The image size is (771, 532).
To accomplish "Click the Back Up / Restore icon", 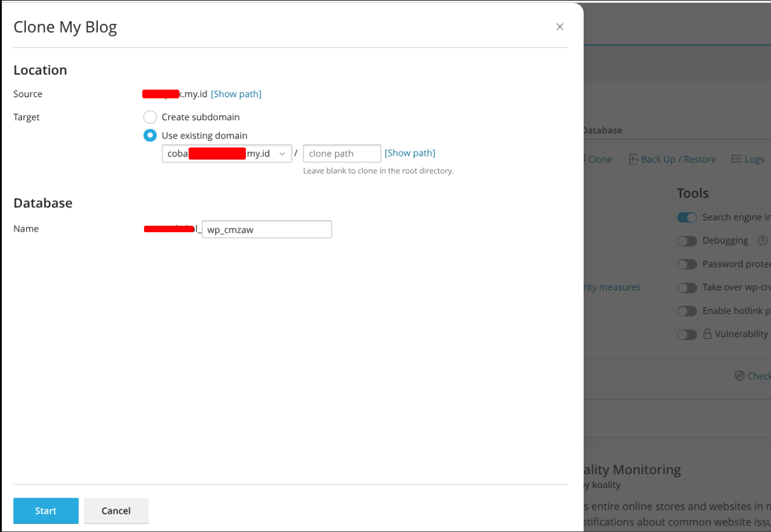I will point(634,159).
